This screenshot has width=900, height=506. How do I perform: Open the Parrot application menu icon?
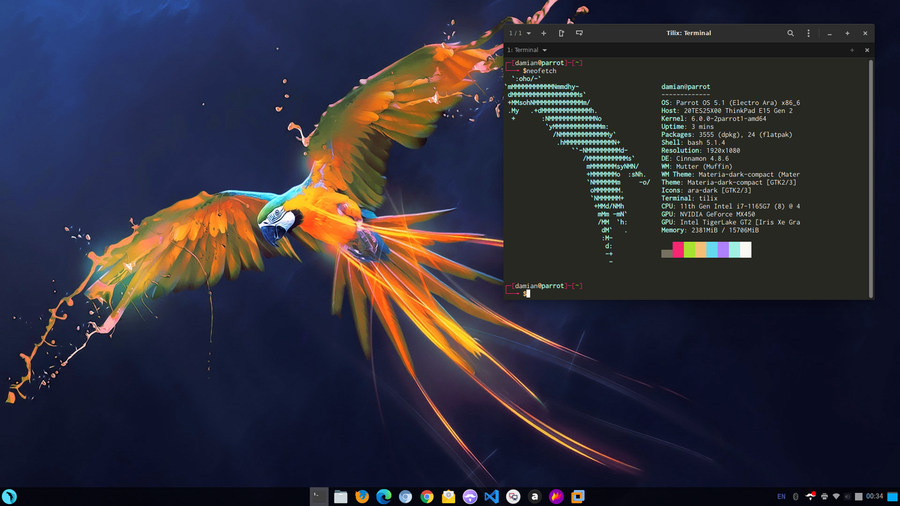[x=9, y=496]
